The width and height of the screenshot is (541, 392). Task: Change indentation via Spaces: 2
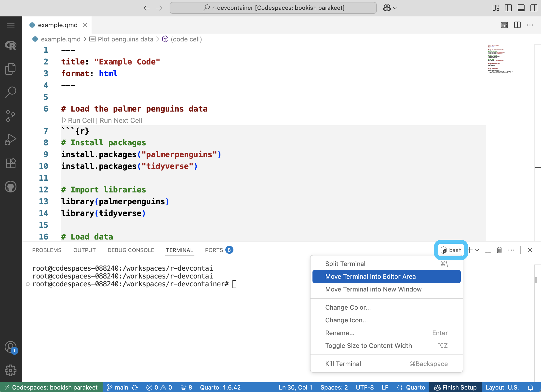click(334, 387)
